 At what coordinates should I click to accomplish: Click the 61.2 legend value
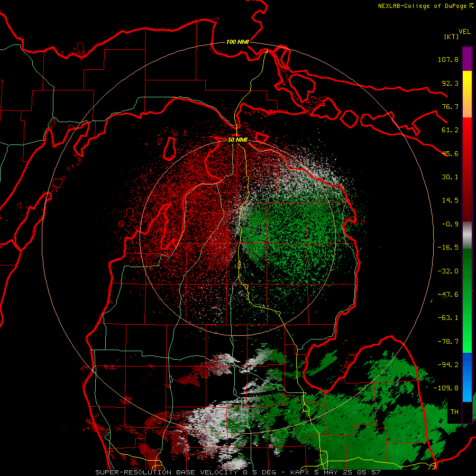point(450,130)
